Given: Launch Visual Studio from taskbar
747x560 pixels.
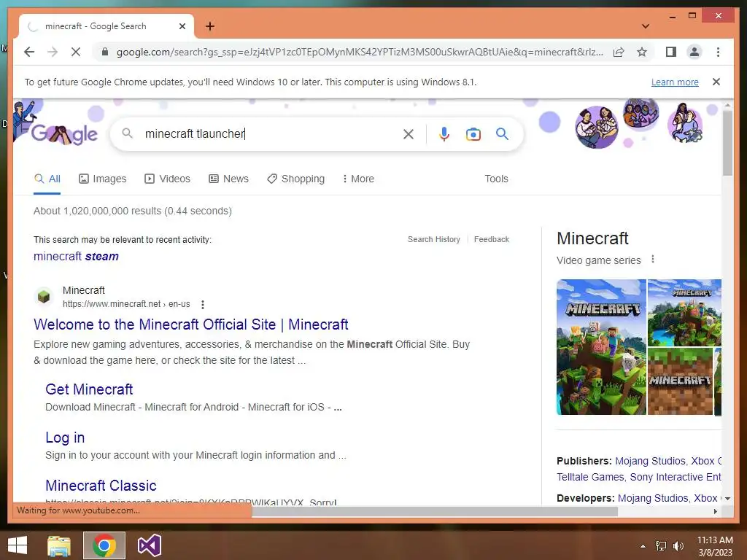Looking at the screenshot, I should point(149,545).
